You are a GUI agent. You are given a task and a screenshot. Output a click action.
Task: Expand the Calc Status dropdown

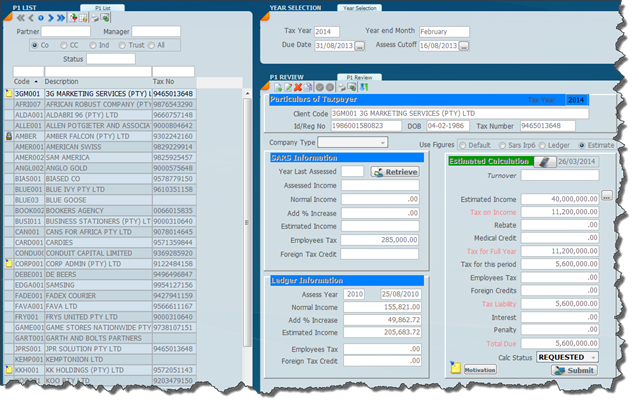(x=593, y=356)
